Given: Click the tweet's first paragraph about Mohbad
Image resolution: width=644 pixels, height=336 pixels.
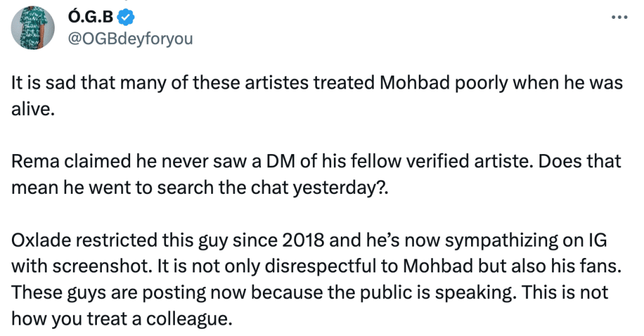Looking at the screenshot, I should (317, 96).
